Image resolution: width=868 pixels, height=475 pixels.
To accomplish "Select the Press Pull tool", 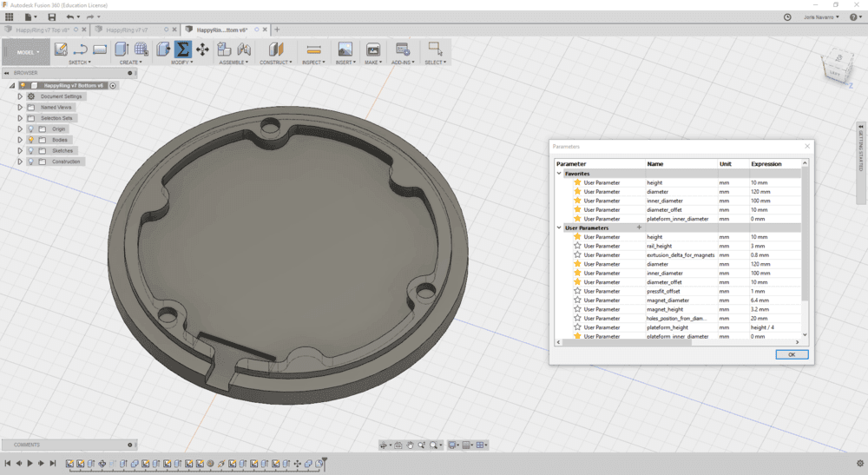I will tap(163, 49).
